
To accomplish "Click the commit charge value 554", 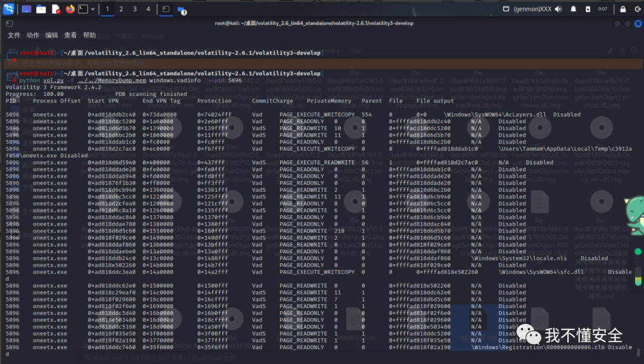I will click(366, 114).
